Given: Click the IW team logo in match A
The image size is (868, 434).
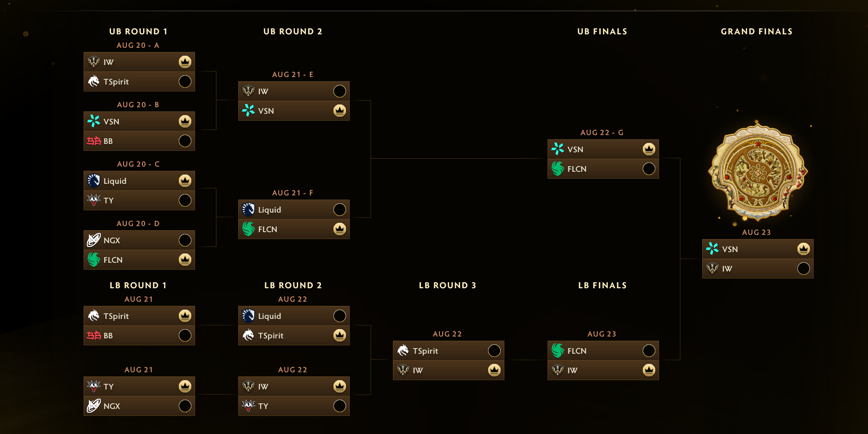Looking at the screenshot, I should 94,62.
